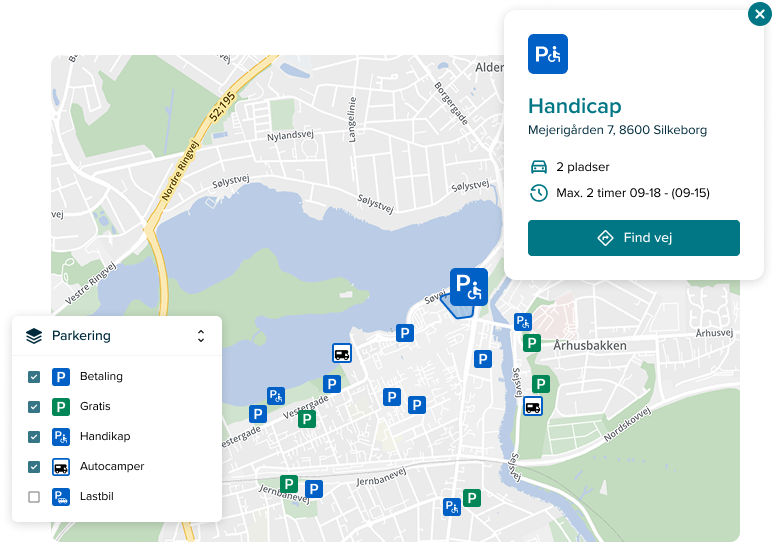The width and height of the screenshot is (776, 542).
Task: Disable the Gratis parking layer checkbox
Action: 34,407
